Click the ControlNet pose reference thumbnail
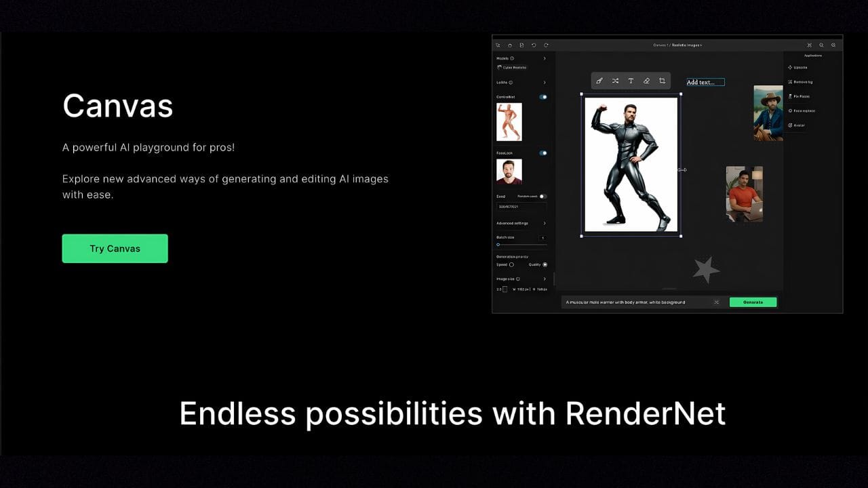868x488 pixels. click(x=509, y=122)
